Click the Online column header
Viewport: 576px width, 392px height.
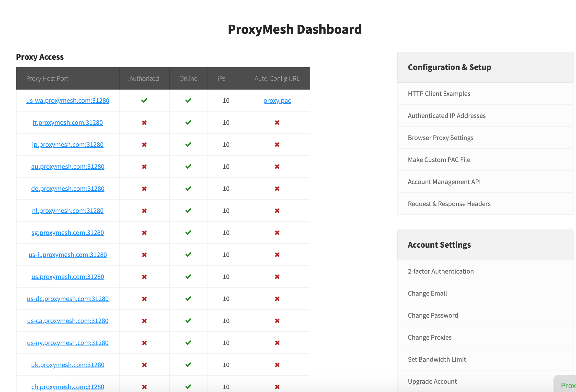[188, 79]
